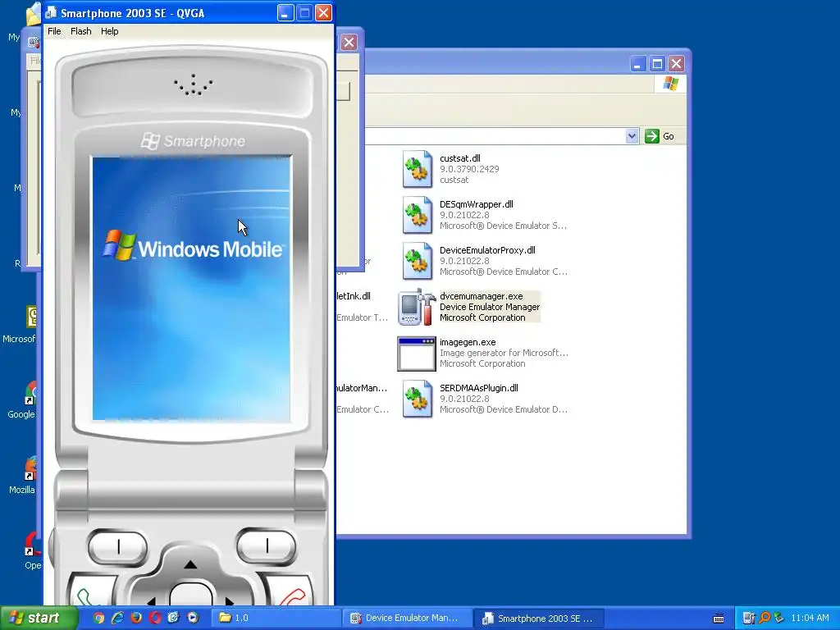Select the DeviceEmulatorProxy.dll file icon

click(x=418, y=261)
